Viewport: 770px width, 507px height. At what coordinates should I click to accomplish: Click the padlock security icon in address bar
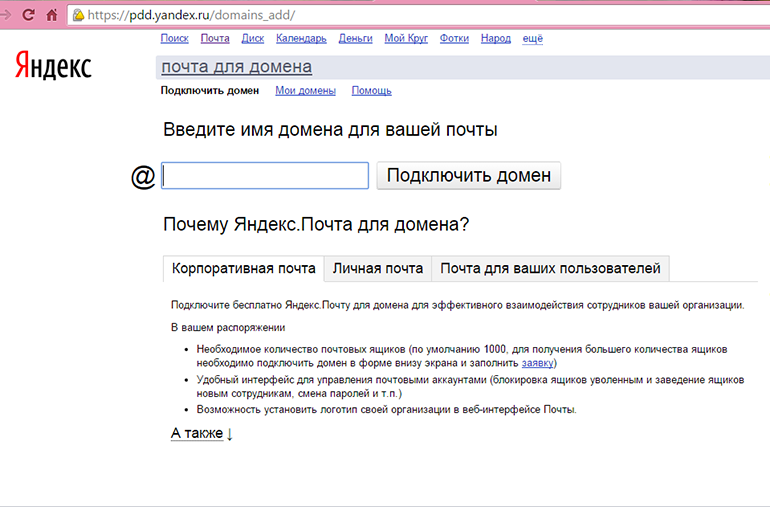78,15
